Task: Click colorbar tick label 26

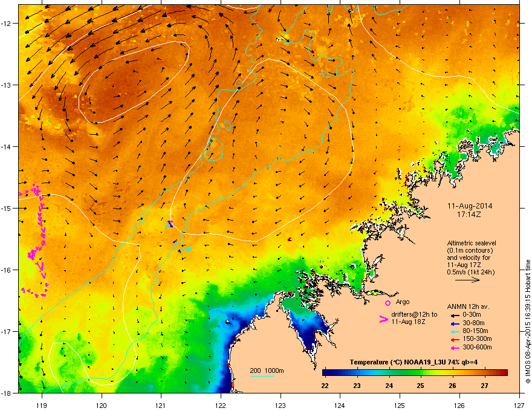Action: coord(452,386)
